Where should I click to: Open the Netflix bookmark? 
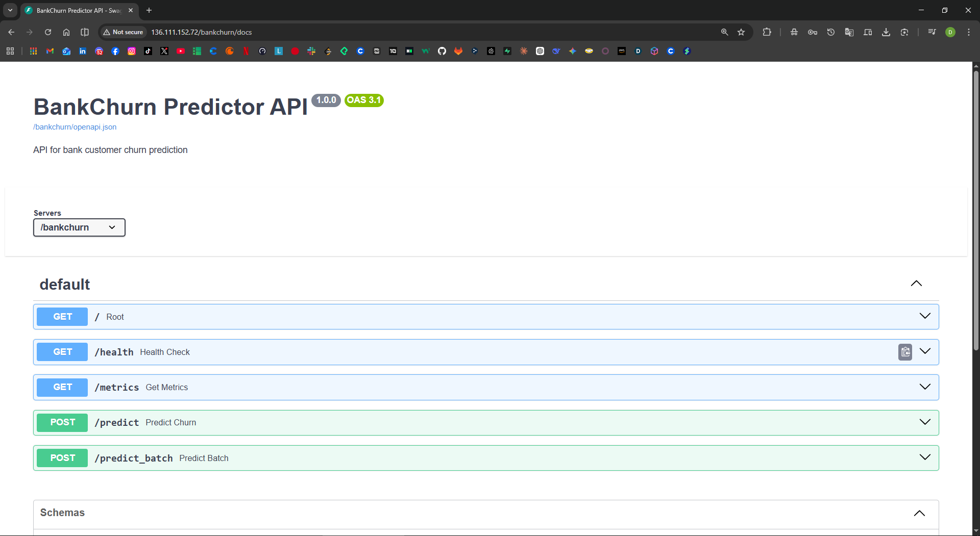click(246, 51)
